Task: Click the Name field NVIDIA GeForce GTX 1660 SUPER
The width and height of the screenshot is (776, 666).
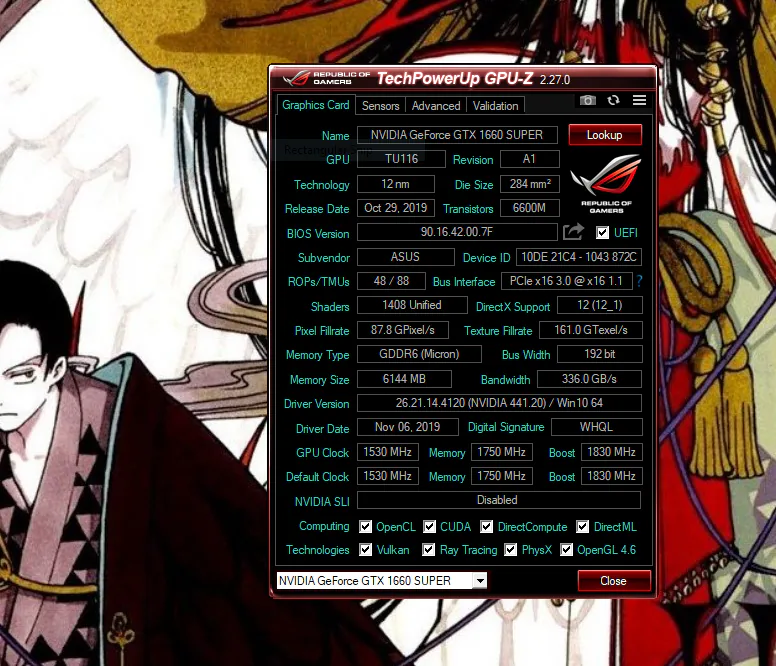Action: 457,135
